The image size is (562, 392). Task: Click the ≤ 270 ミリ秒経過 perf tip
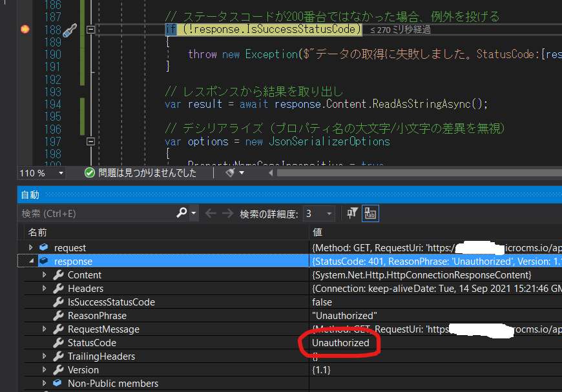pos(401,30)
